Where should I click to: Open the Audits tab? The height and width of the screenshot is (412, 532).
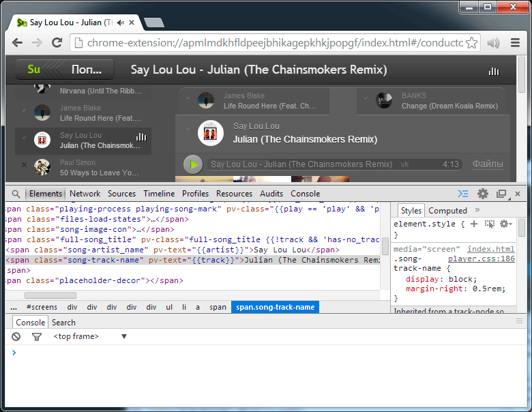pos(271,194)
